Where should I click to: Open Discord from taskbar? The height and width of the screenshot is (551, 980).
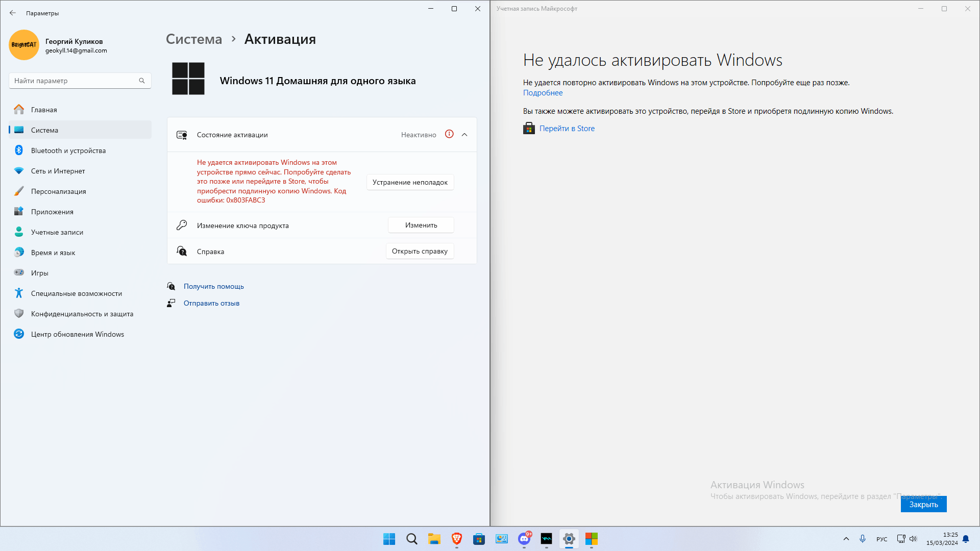524,539
